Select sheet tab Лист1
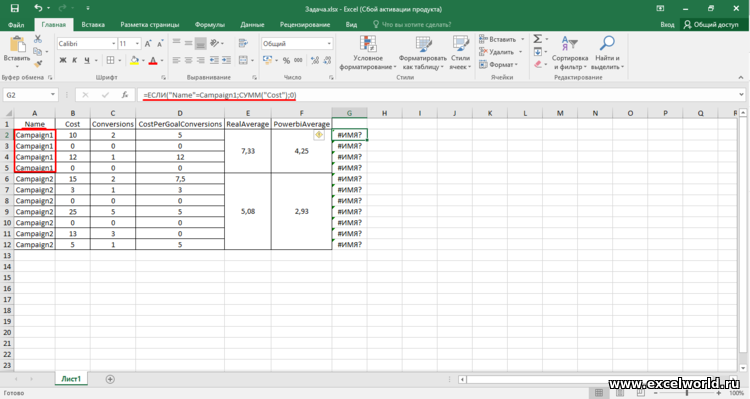The image size is (750, 399). point(71,378)
